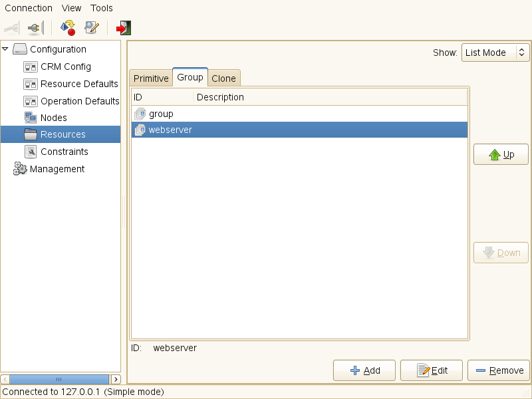
Task: Select the 'group' row in the list
Action: click(299, 114)
